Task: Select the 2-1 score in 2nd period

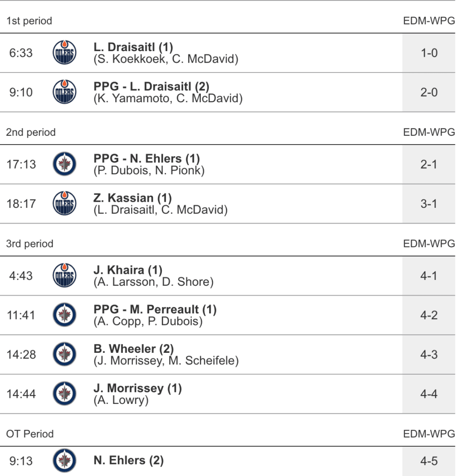Action: point(429,164)
